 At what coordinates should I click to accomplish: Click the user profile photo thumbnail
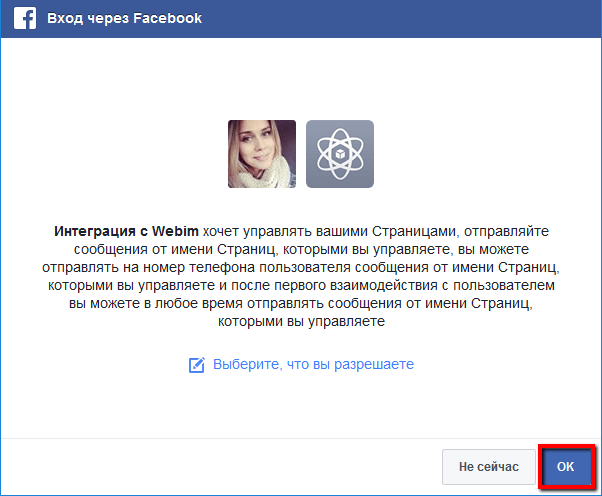click(262, 154)
